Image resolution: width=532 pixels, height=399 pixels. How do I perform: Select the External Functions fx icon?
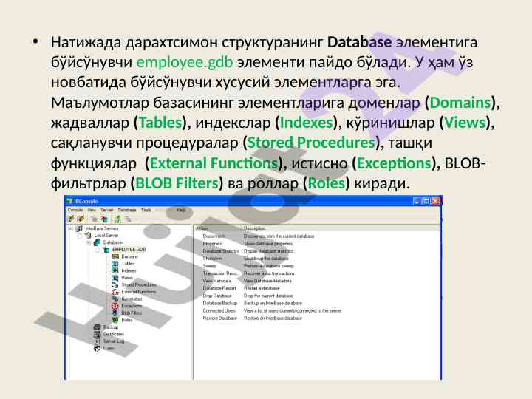pyautogui.click(x=115, y=292)
